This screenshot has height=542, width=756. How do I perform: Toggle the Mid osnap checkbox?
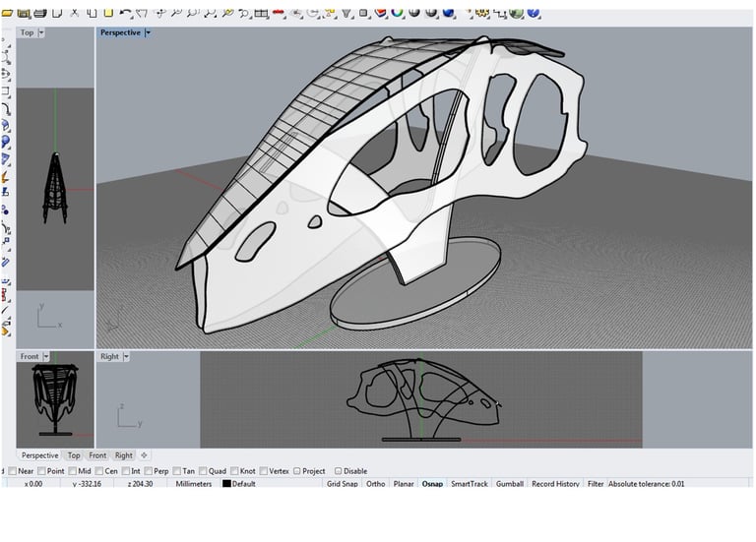[x=72, y=471]
